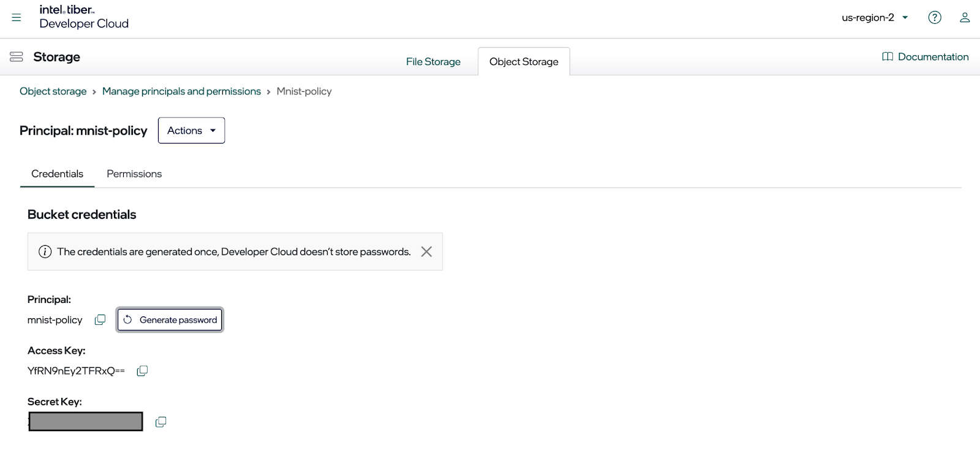This screenshot has height=450, width=980.
Task: Open the hamburger navigation menu
Action: point(17,18)
